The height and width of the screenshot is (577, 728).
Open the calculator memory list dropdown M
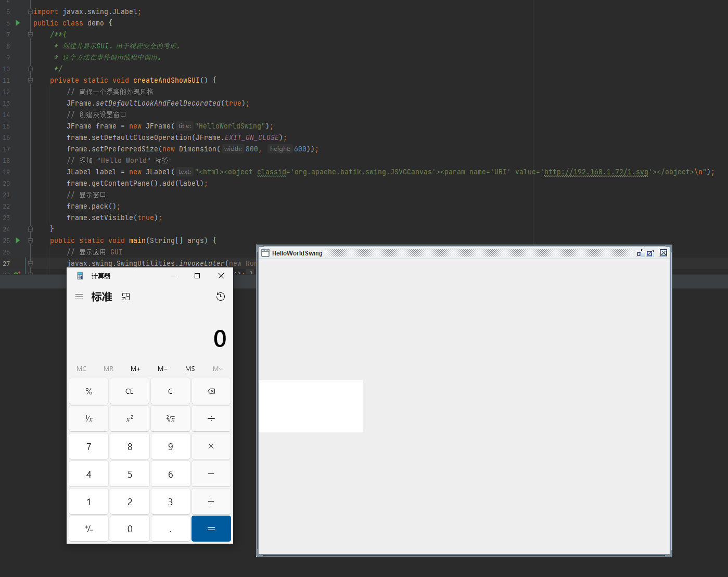pos(218,368)
